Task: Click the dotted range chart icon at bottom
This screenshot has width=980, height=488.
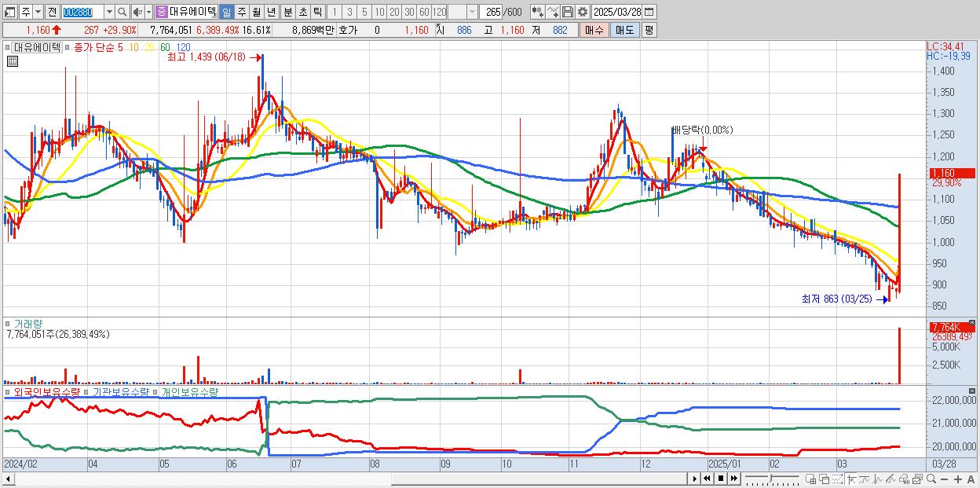Action: [x=837, y=479]
